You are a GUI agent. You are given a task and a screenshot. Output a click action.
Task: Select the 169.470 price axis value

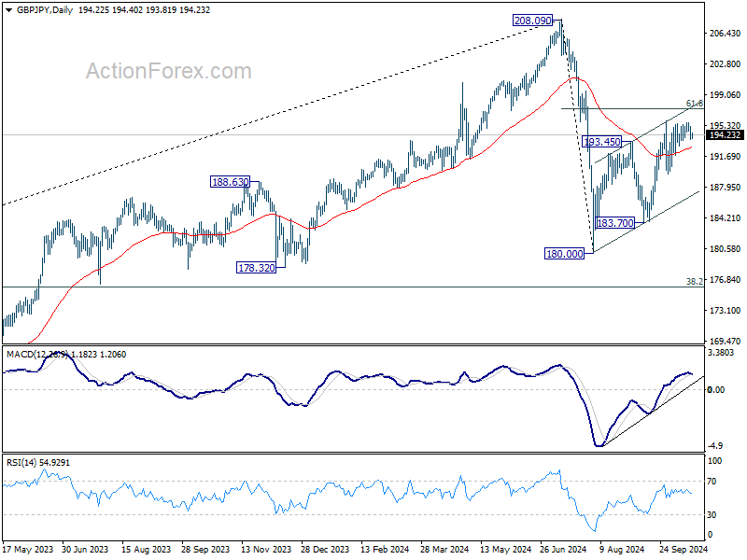[x=726, y=341]
